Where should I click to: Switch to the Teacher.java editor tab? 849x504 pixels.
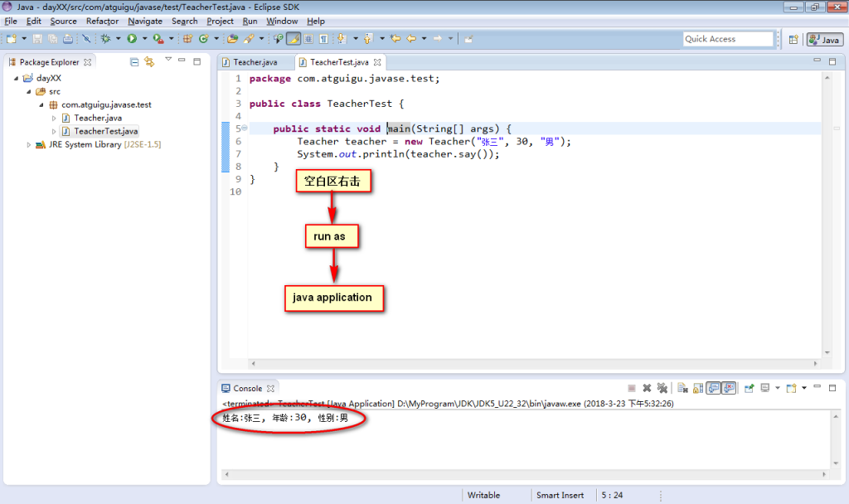pyautogui.click(x=255, y=62)
